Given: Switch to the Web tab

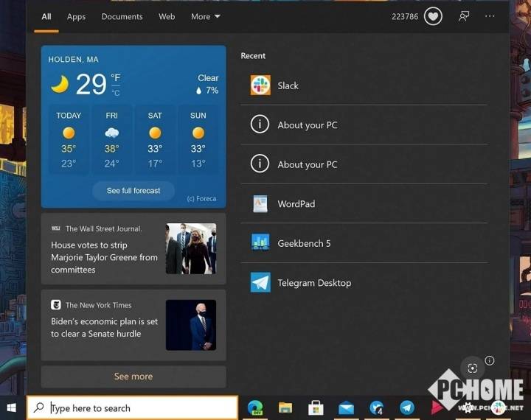Looking at the screenshot, I should 167,17.
